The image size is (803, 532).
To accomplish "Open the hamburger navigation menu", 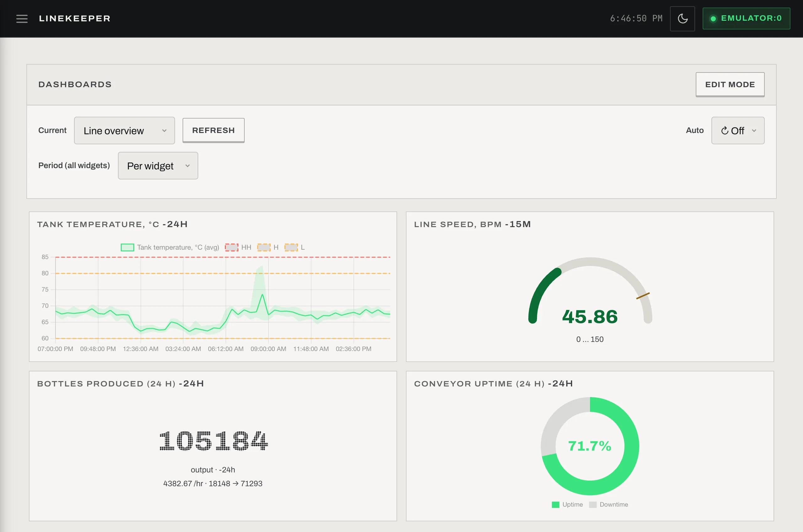I will [x=22, y=19].
